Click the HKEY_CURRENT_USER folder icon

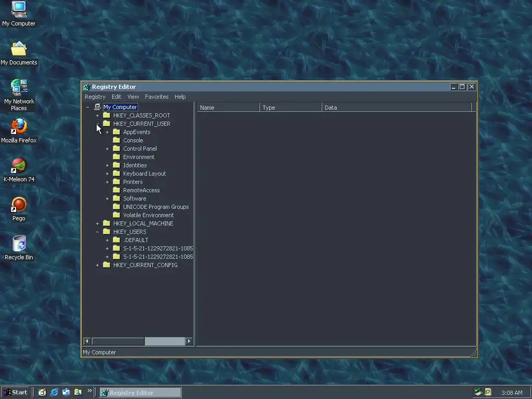[x=107, y=124]
